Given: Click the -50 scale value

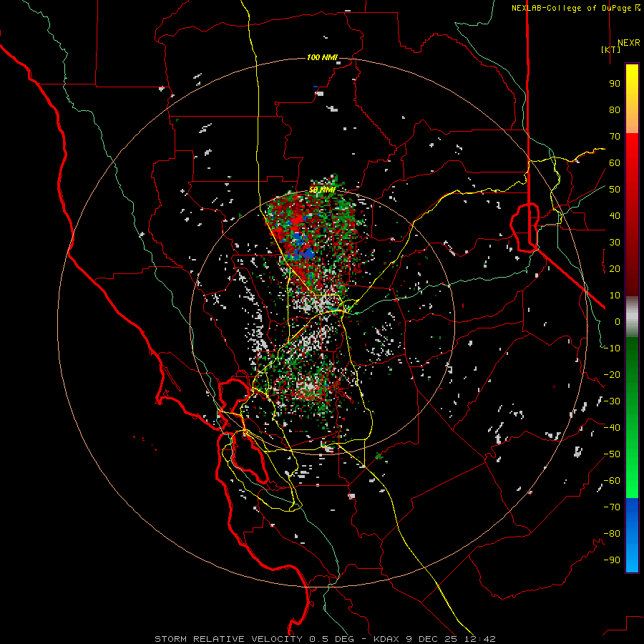Looking at the screenshot, I should click(612, 454).
